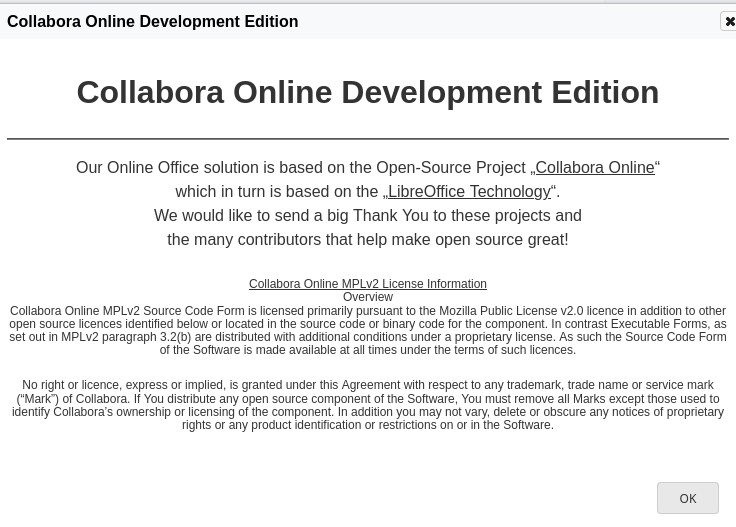Click 'of the Software is made available' line

coord(367,350)
